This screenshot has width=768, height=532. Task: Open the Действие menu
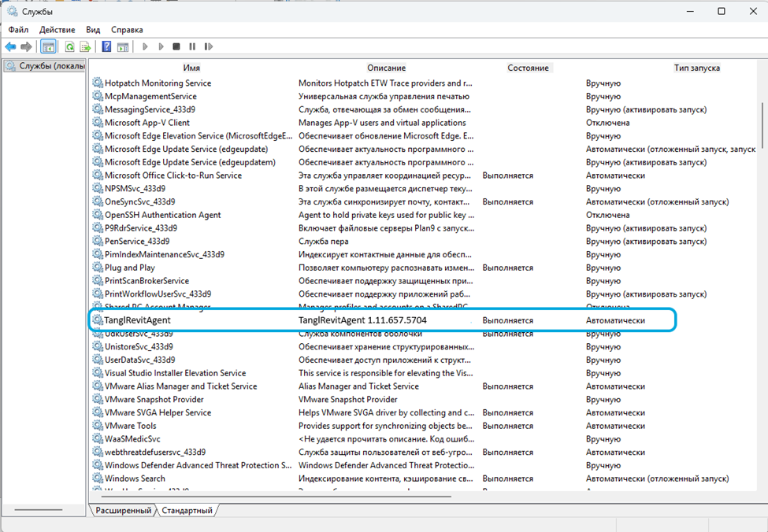(57, 29)
